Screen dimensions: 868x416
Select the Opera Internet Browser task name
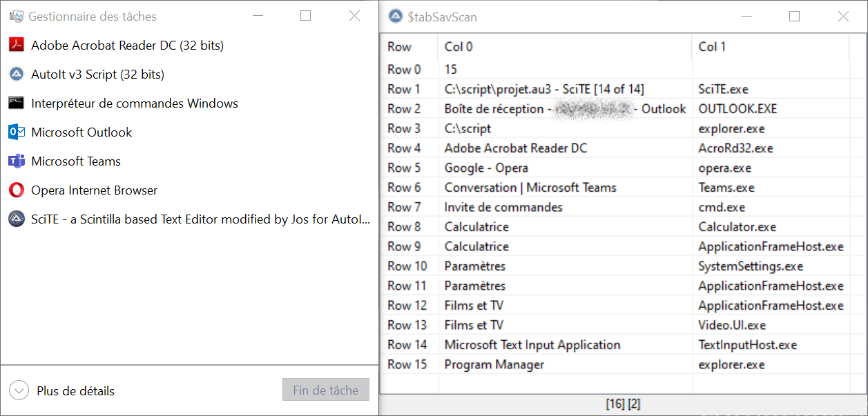95,190
